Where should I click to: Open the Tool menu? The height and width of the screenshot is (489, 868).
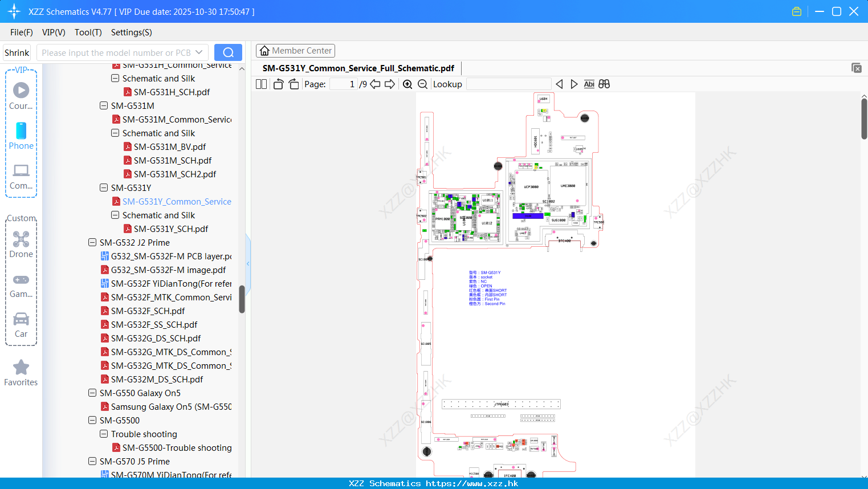tap(88, 32)
